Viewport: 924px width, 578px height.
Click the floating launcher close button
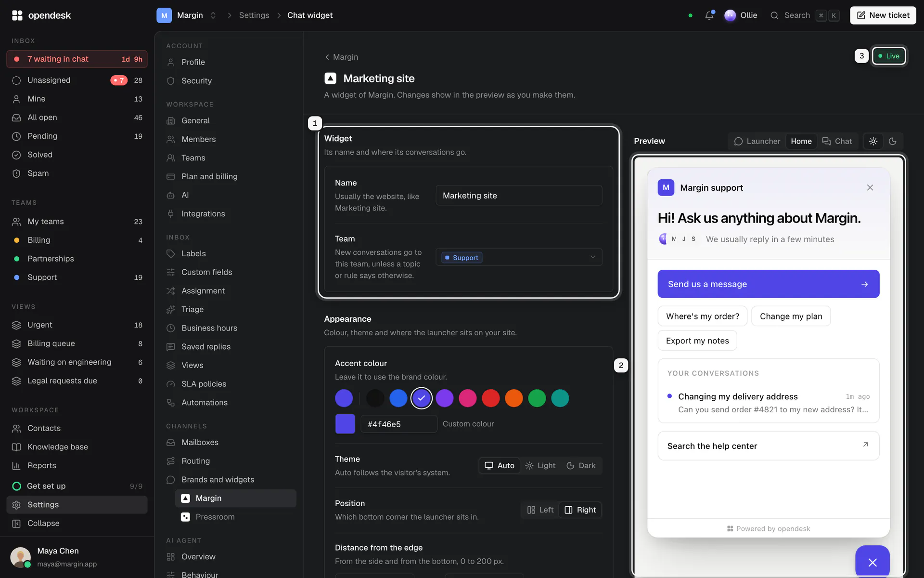coord(872,562)
